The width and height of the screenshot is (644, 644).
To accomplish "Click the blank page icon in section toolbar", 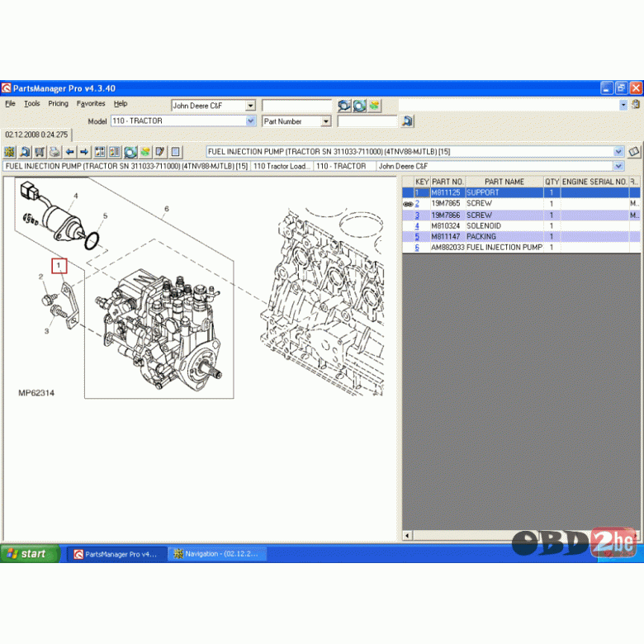I will (x=175, y=152).
